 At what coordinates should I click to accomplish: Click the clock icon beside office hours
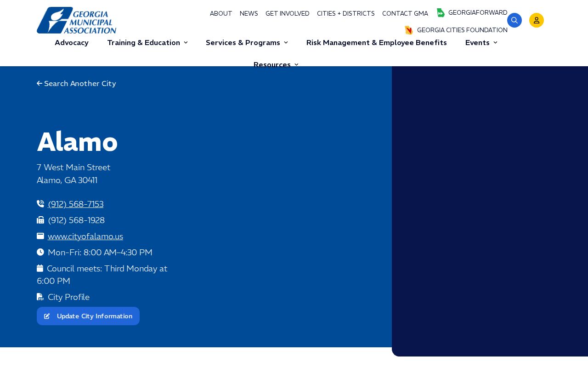[40, 252]
